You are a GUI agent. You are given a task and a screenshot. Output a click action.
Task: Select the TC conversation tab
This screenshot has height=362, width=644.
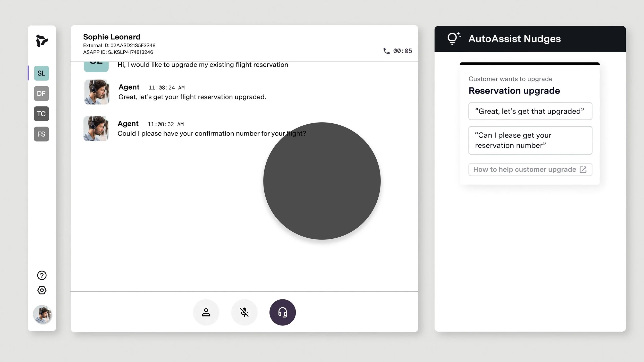41,114
